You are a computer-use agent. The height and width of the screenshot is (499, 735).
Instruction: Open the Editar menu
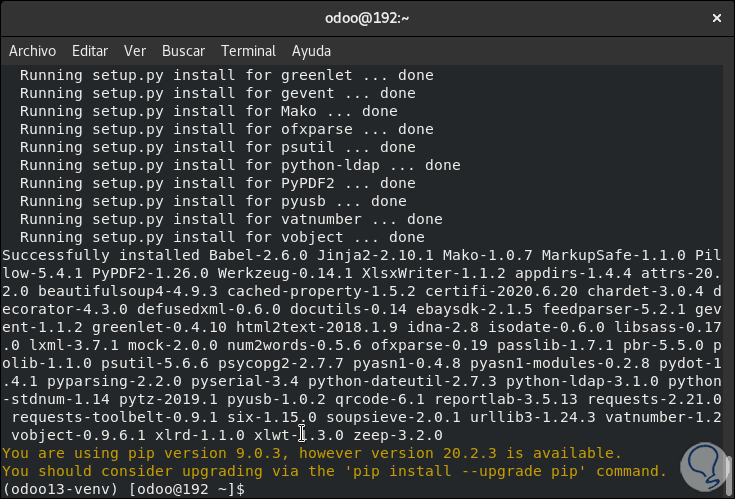click(x=90, y=50)
